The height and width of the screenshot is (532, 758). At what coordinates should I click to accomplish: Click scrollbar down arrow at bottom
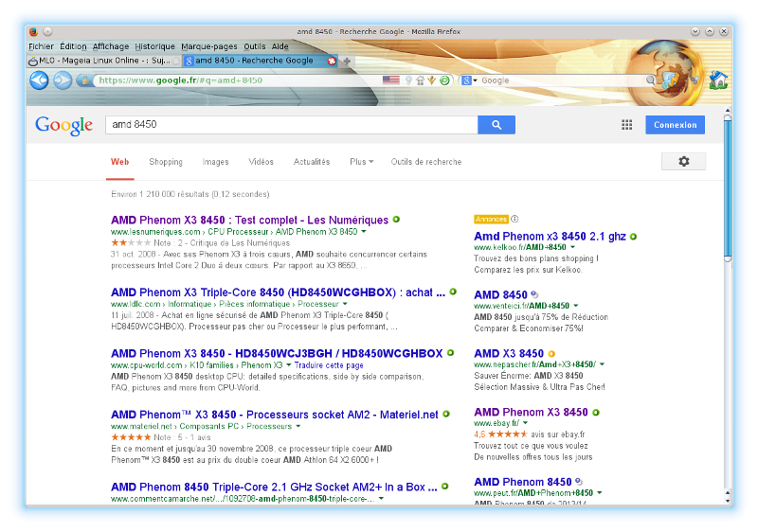pyautogui.click(x=728, y=501)
